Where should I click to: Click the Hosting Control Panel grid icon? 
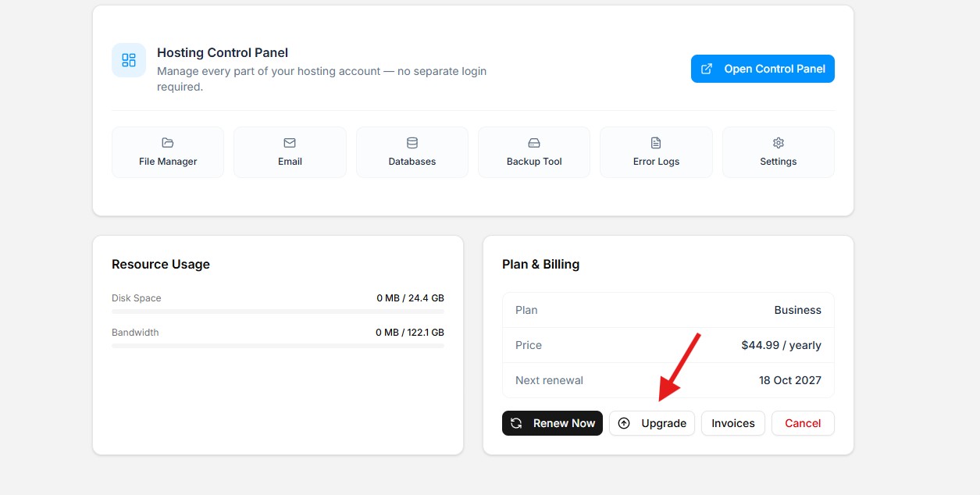[x=129, y=60]
